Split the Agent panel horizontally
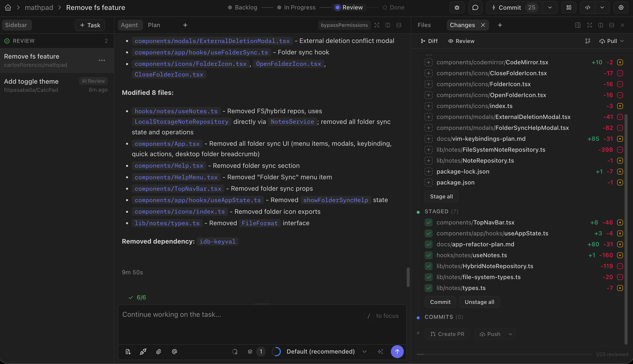The width and height of the screenshot is (633, 364). point(399,25)
